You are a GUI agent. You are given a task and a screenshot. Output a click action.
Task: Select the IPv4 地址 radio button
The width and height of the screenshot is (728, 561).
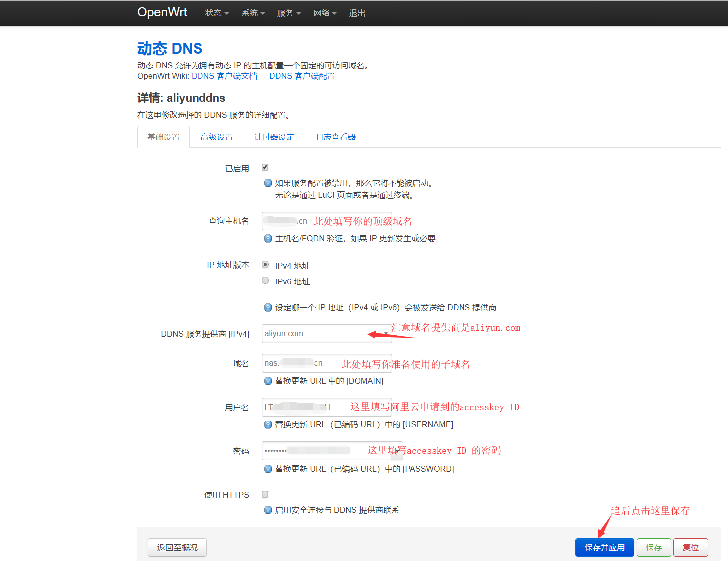tap(265, 265)
